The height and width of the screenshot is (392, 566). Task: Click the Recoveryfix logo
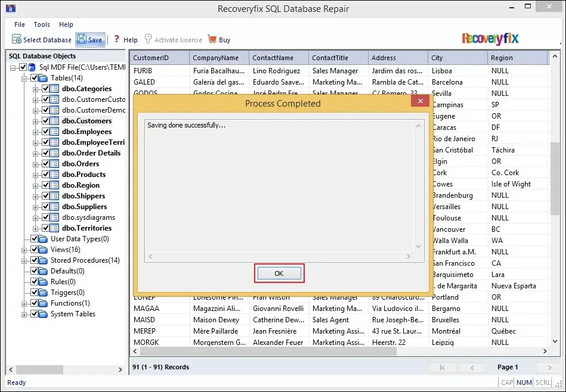(490, 39)
